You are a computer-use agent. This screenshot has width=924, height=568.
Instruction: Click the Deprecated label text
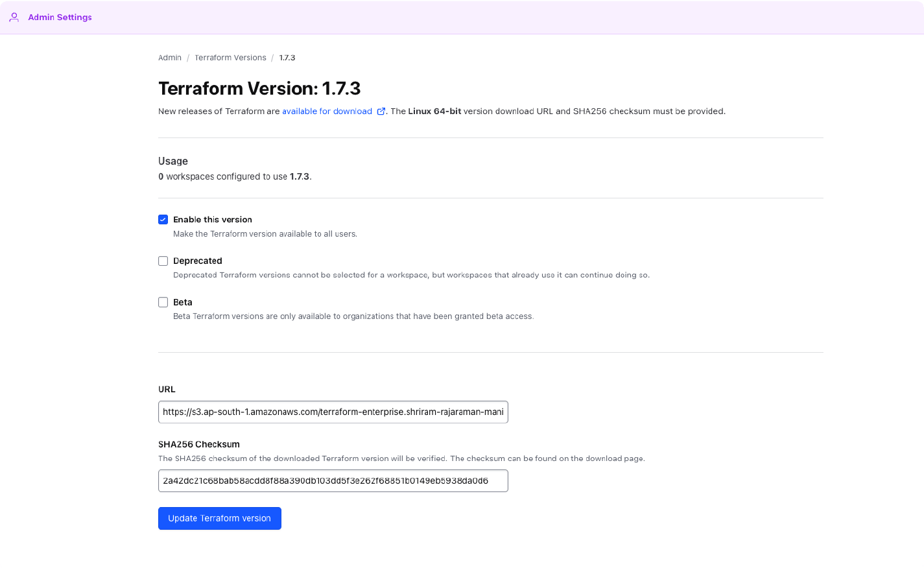point(197,261)
